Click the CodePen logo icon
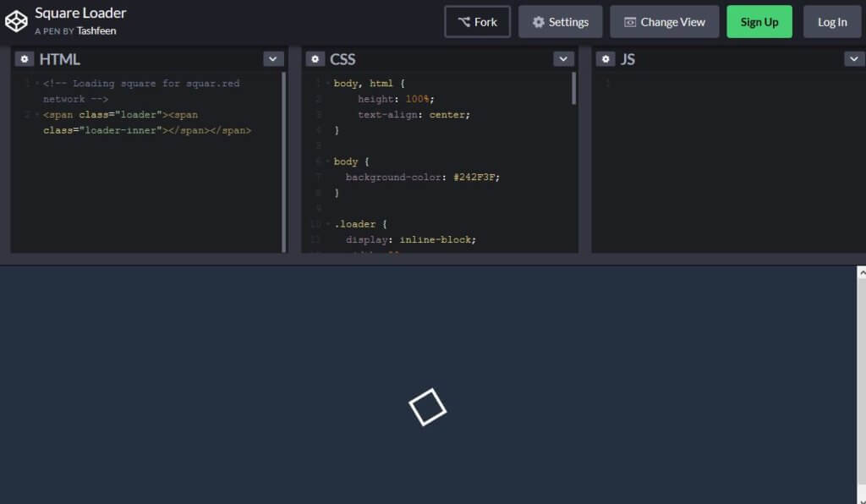The image size is (866, 504). point(16,19)
